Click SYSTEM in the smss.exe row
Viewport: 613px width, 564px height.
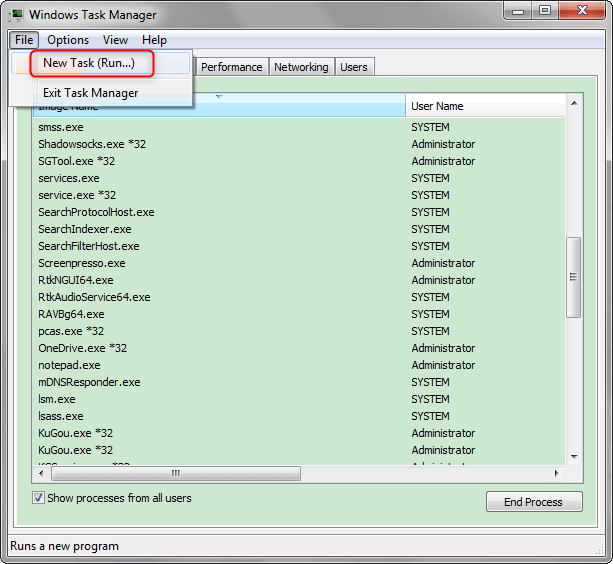(x=430, y=127)
